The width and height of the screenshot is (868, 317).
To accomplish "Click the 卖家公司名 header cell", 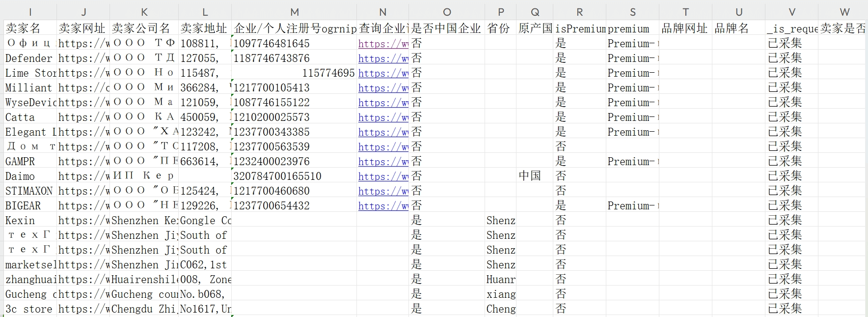I will [x=144, y=29].
